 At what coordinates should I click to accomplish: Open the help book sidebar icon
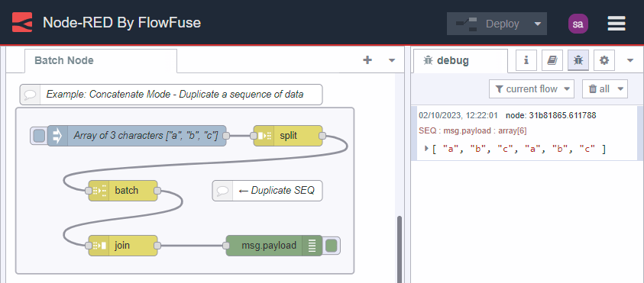point(552,61)
